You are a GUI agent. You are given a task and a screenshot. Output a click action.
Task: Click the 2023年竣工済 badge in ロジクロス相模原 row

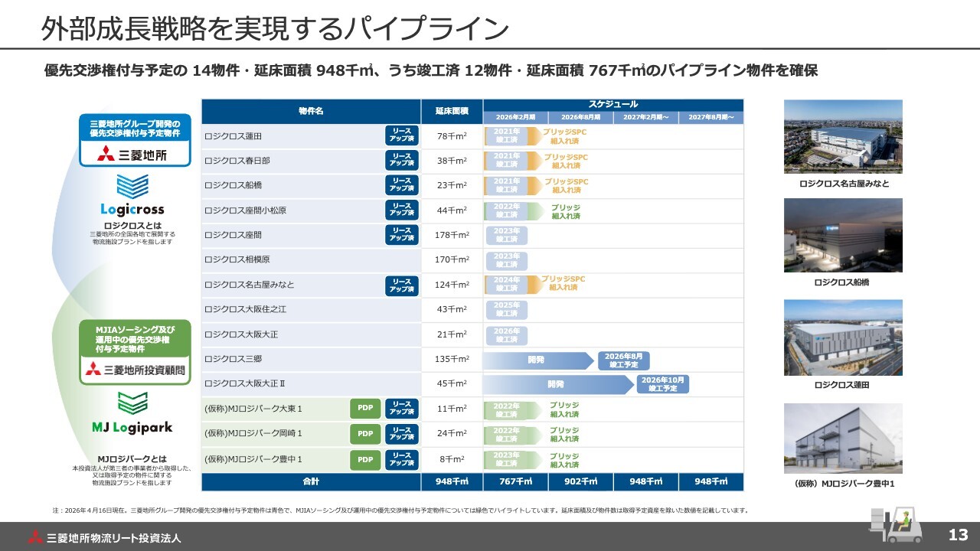pyautogui.click(x=506, y=260)
